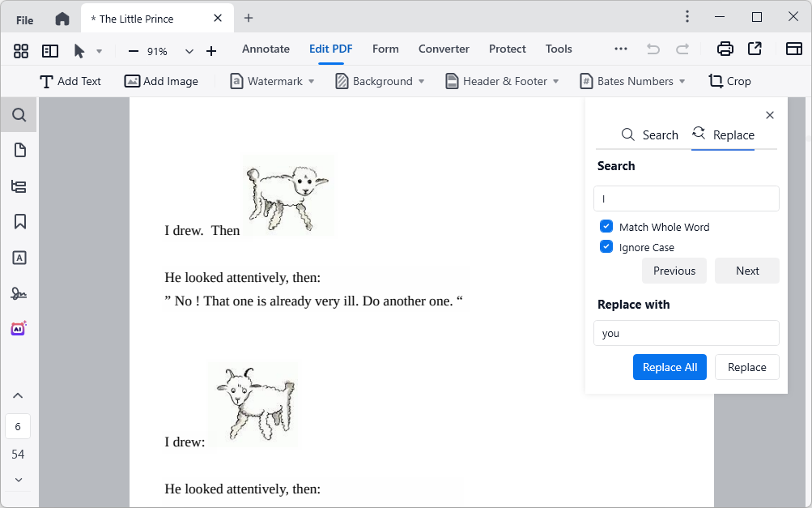Toggle the sidebar panel layout icon
The height and width of the screenshot is (508, 812).
point(50,51)
